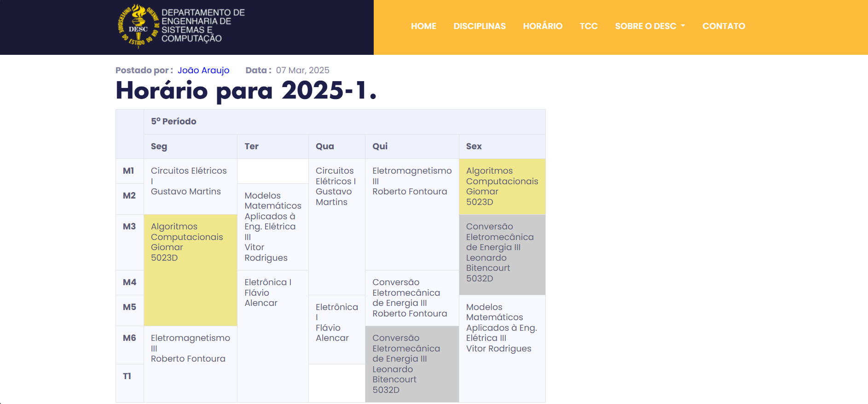Image resolution: width=868 pixels, height=404 pixels.
Task: Select Eletrônica I cell on Tuesday
Action: [272, 293]
